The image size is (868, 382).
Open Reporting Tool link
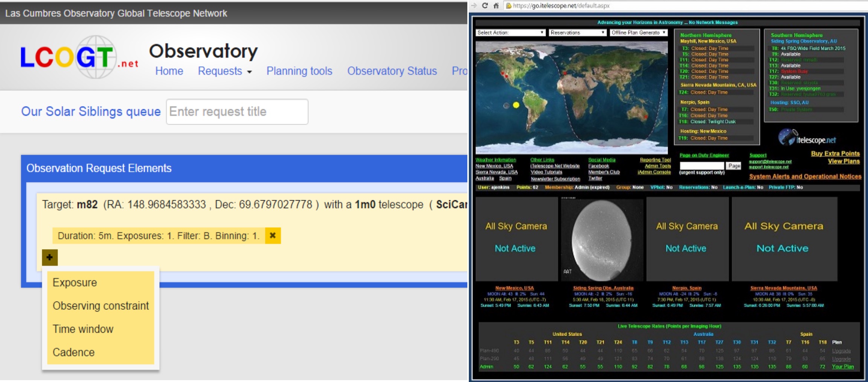pyautogui.click(x=655, y=160)
